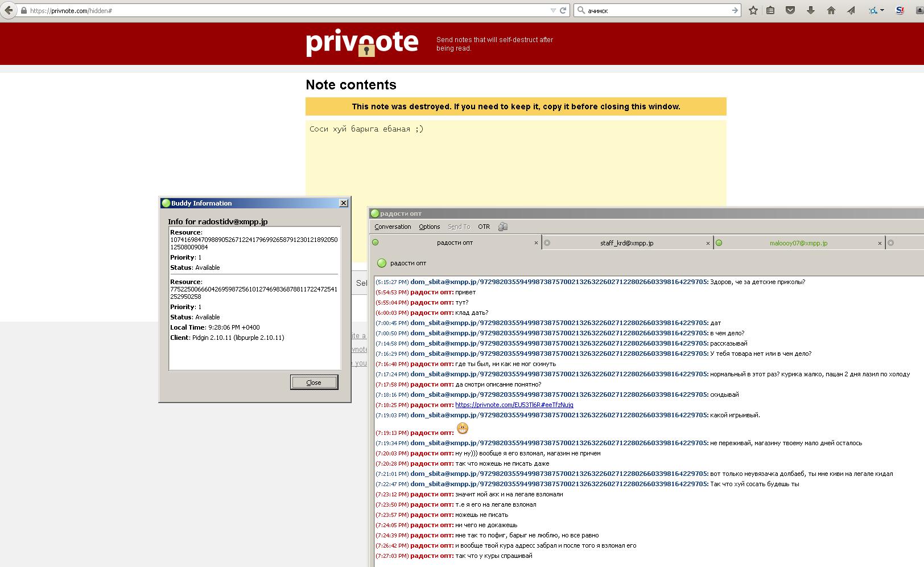Switch to the радости опт conversation tab
The image size is (924, 567).
tap(455, 243)
